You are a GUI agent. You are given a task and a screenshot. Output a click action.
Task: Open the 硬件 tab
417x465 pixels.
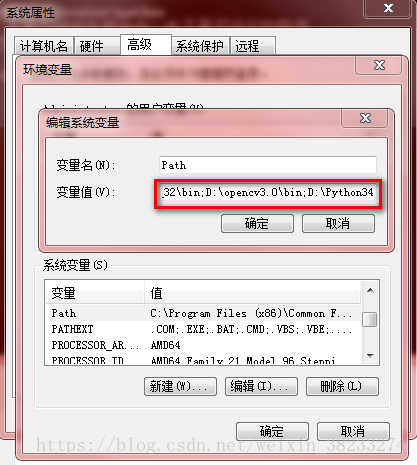(97, 46)
